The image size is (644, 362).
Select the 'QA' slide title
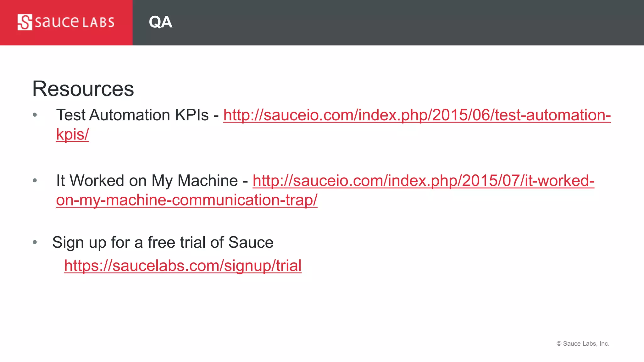[x=160, y=22]
